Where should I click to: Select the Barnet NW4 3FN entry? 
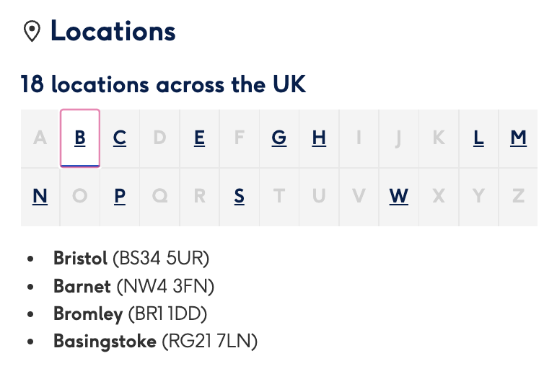point(133,286)
